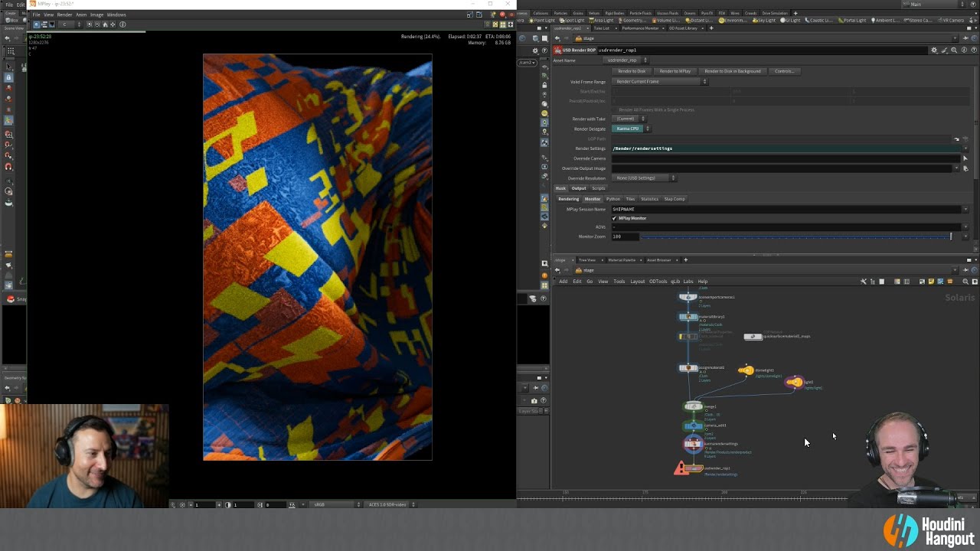Open the Rendering sub-tab
Viewport: 980px width, 551px height.
click(x=568, y=199)
